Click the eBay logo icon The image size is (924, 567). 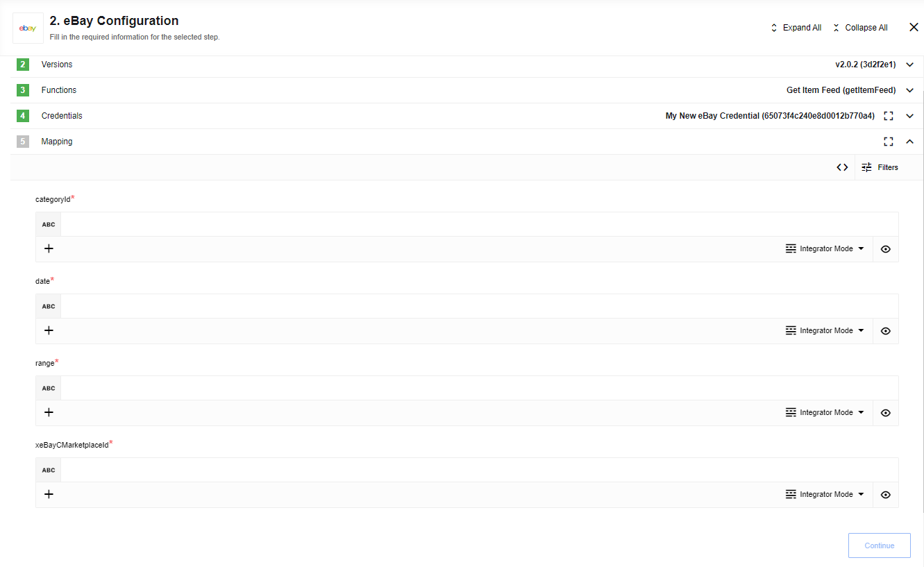point(28,28)
